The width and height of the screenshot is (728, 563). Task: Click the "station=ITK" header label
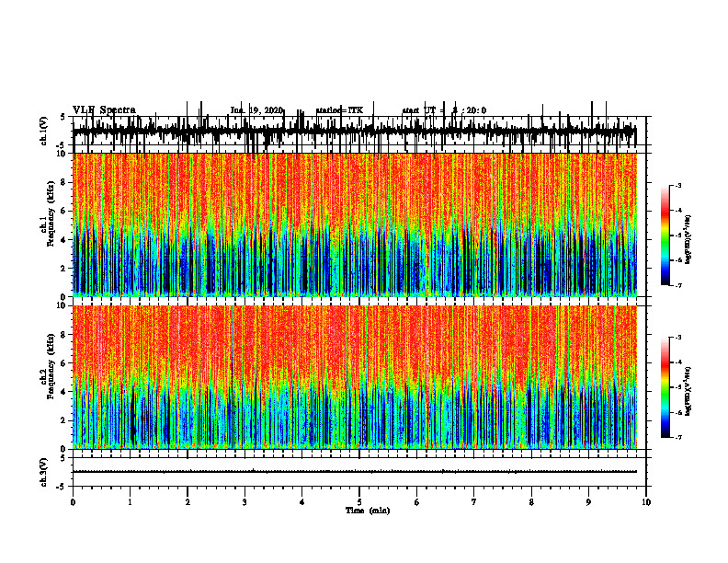pyautogui.click(x=339, y=110)
